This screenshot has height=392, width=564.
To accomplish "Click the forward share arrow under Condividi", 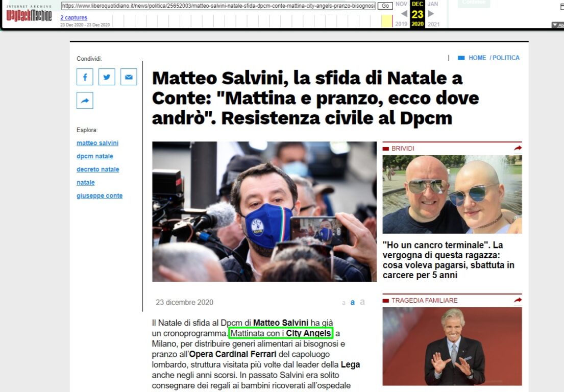I will click(x=85, y=101).
